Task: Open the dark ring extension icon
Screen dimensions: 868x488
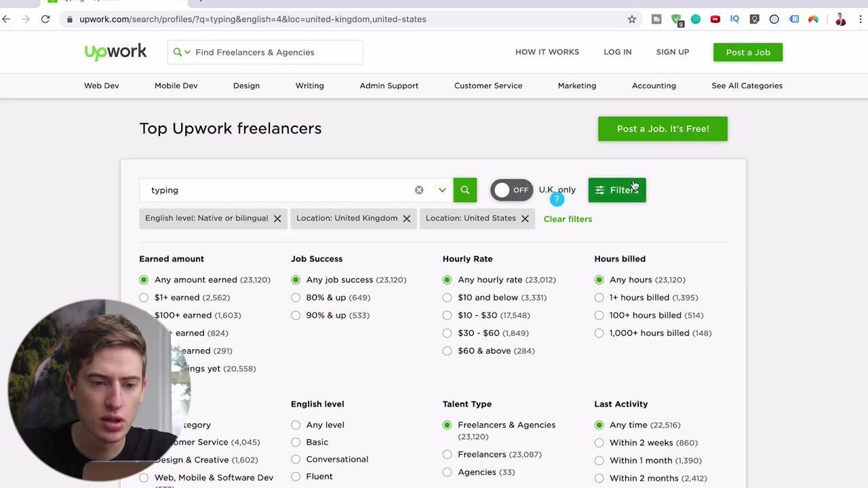Action: point(774,19)
